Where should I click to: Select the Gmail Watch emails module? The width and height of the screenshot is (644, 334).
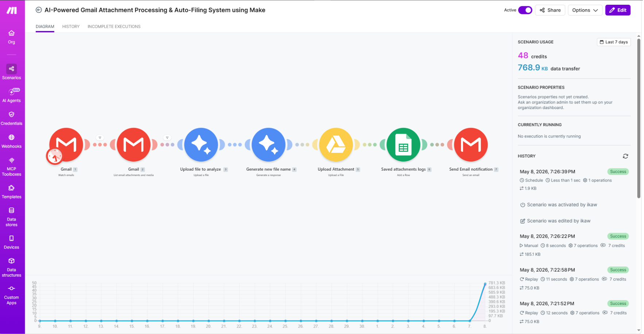[x=66, y=145]
